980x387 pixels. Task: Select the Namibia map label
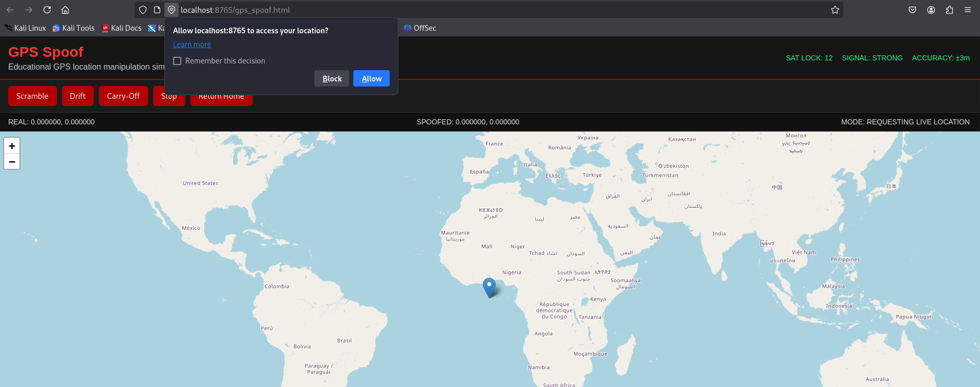point(539,367)
